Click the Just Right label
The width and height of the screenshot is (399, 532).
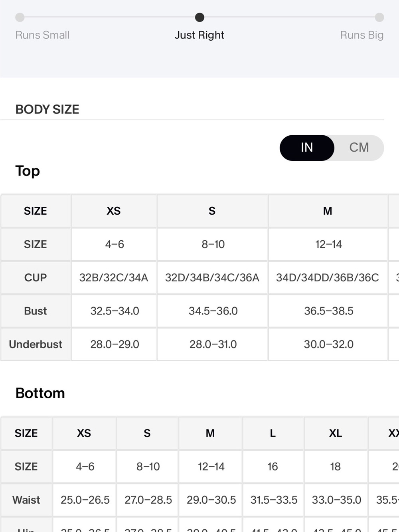199,35
